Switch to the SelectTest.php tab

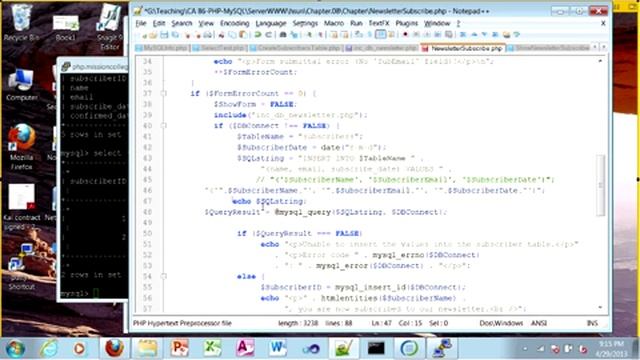[219, 48]
